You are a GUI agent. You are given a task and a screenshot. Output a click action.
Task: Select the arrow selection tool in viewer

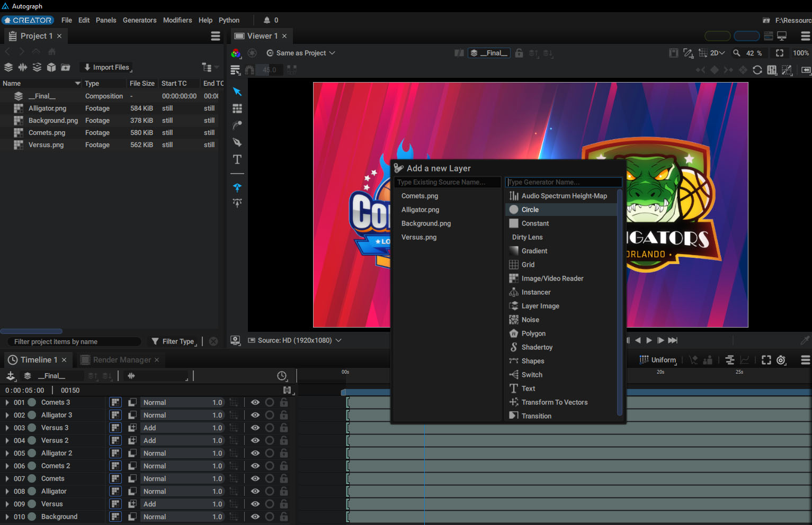tap(237, 92)
